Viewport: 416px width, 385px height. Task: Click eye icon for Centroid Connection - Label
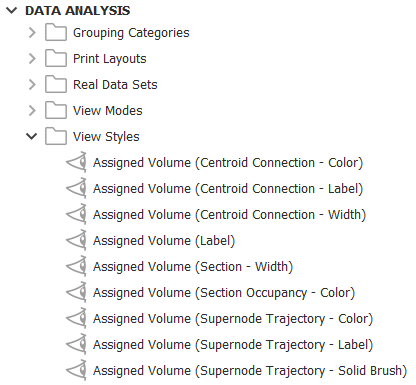tap(76, 188)
